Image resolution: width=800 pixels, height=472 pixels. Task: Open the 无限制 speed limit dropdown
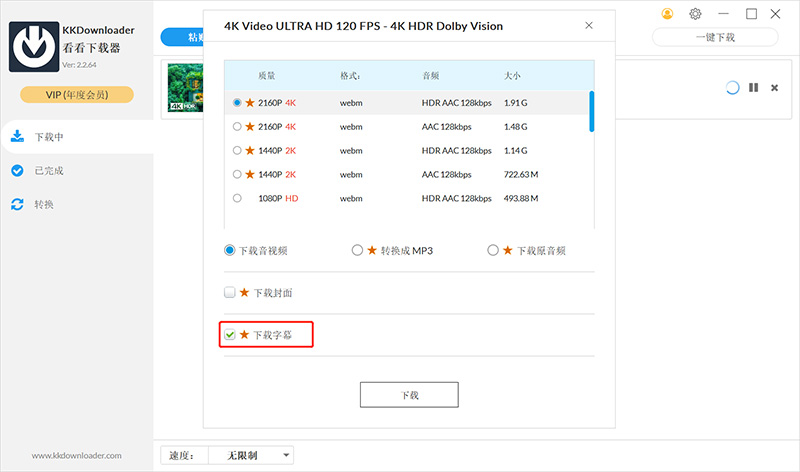(x=250, y=455)
